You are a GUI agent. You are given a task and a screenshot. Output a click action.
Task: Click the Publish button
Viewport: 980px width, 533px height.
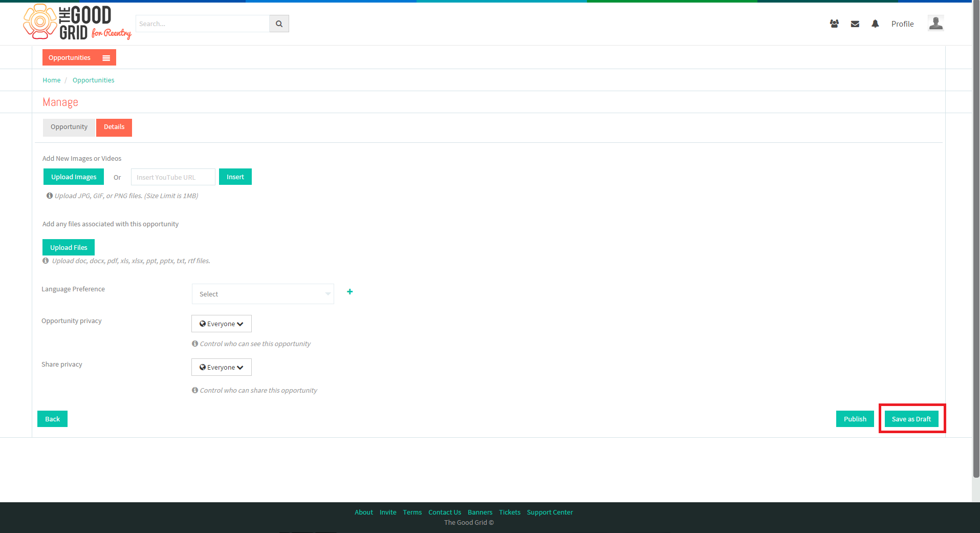pos(855,419)
